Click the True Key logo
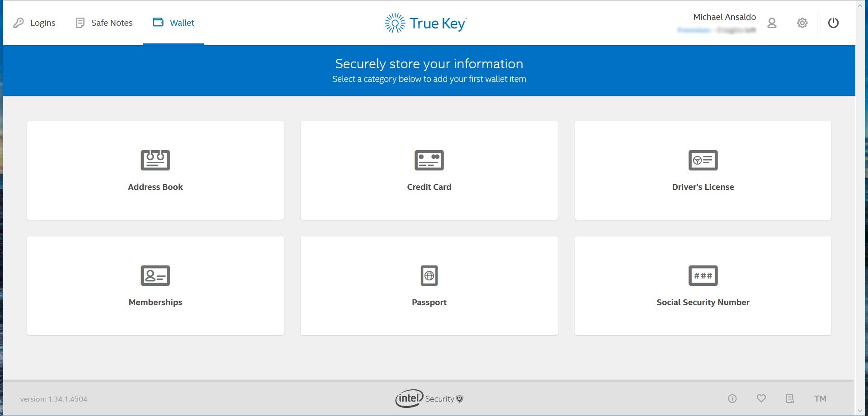The image size is (868, 416). pyautogui.click(x=425, y=23)
